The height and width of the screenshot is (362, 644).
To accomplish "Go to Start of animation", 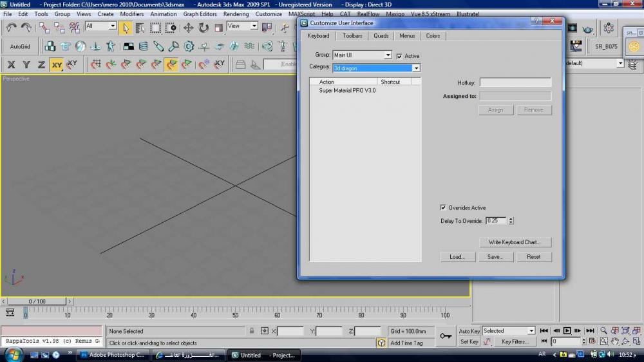I will tap(544, 331).
